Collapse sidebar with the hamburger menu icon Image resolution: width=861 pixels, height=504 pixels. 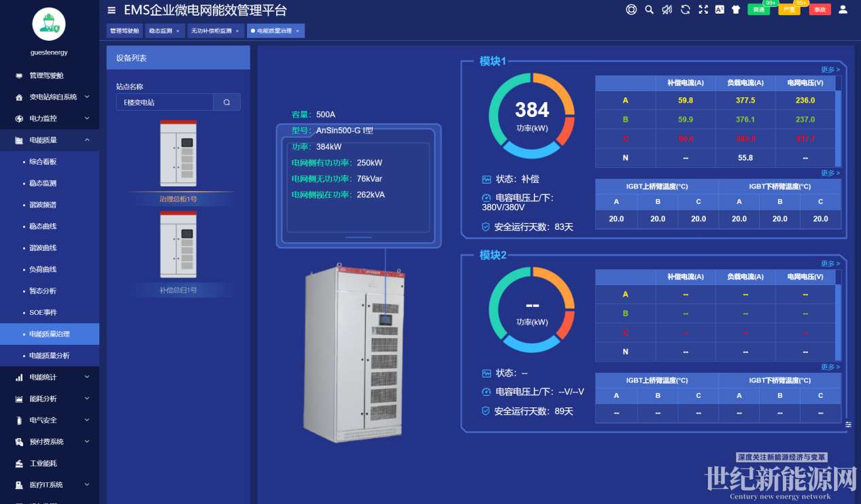click(x=112, y=10)
